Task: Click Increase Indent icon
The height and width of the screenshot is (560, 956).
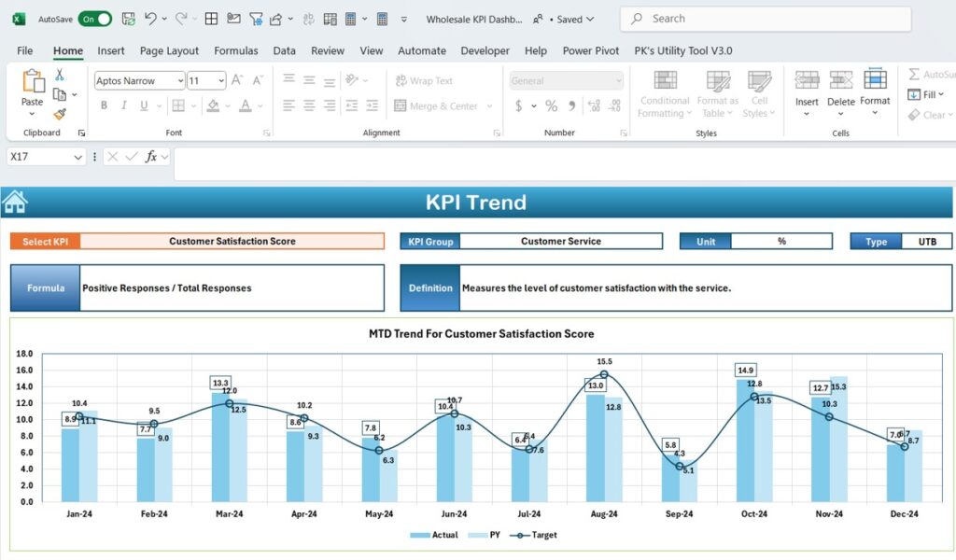Action: [372, 106]
